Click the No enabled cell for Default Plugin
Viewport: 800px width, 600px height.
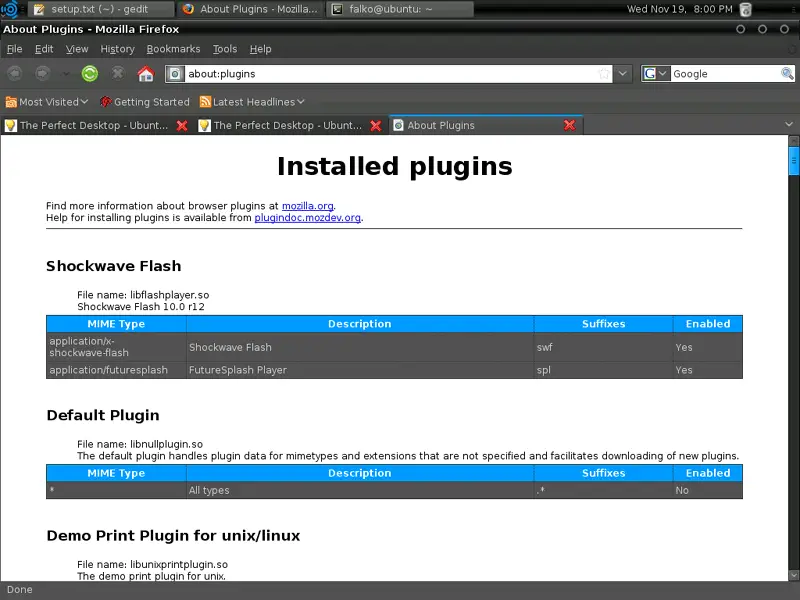pyautogui.click(x=708, y=490)
